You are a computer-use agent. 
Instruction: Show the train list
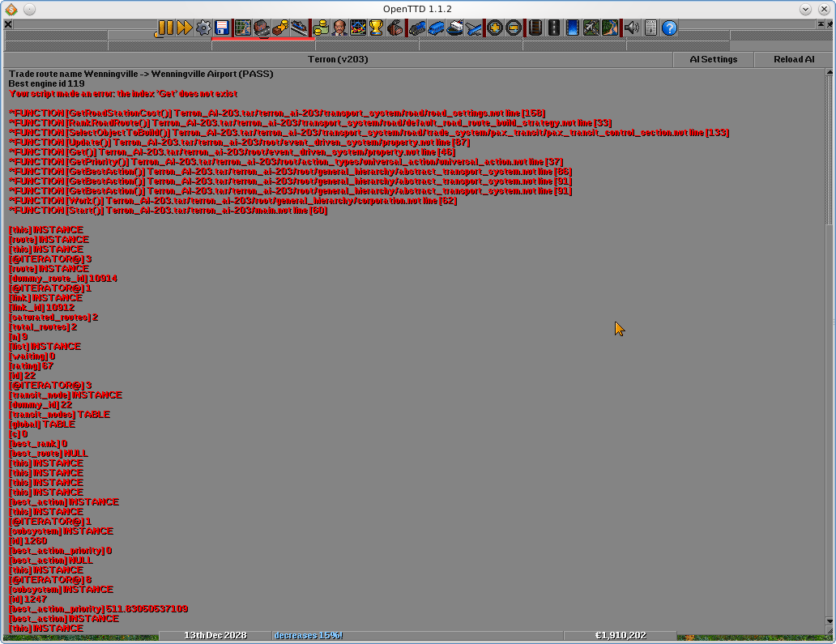coord(417,28)
